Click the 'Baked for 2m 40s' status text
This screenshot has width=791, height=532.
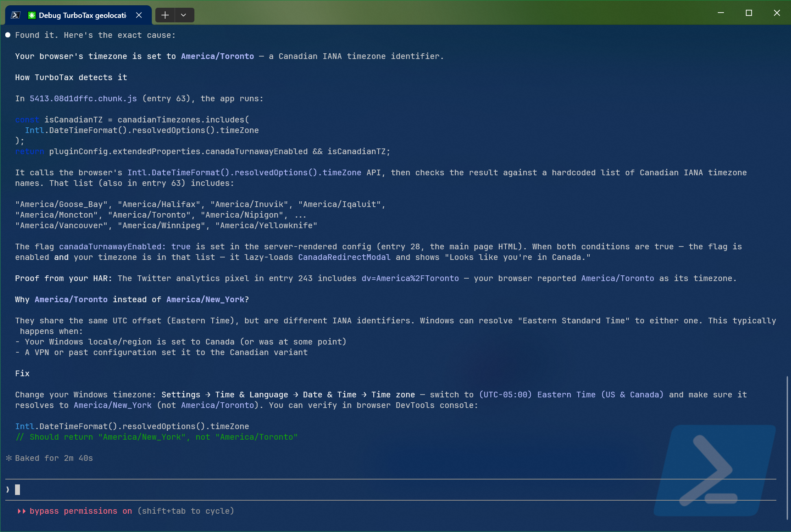click(x=53, y=458)
